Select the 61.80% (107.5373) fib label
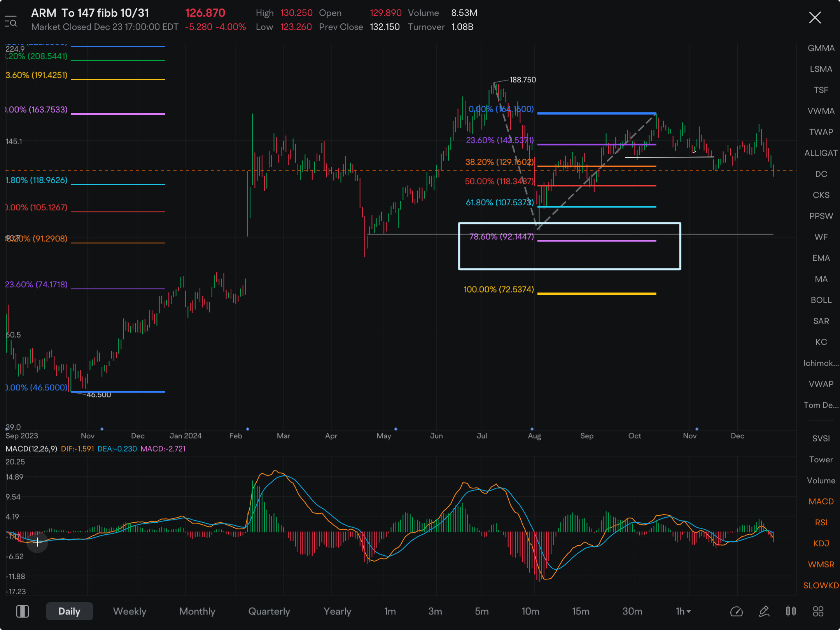Image resolution: width=840 pixels, height=630 pixels. 500,202
